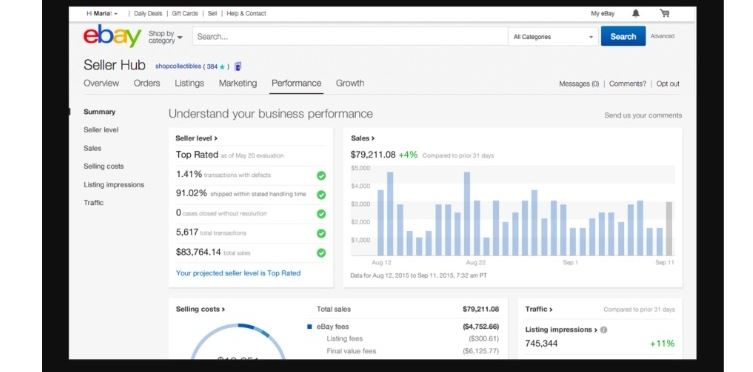Expand the Selling costs section heading
The width and height of the screenshot is (753, 372).
[x=200, y=309]
